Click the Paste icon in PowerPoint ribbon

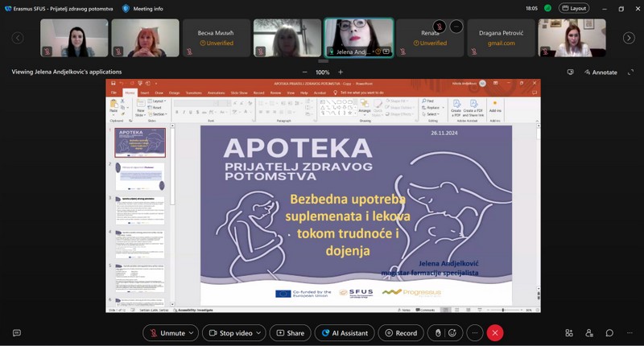pyautogui.click(x=114, y=105)
